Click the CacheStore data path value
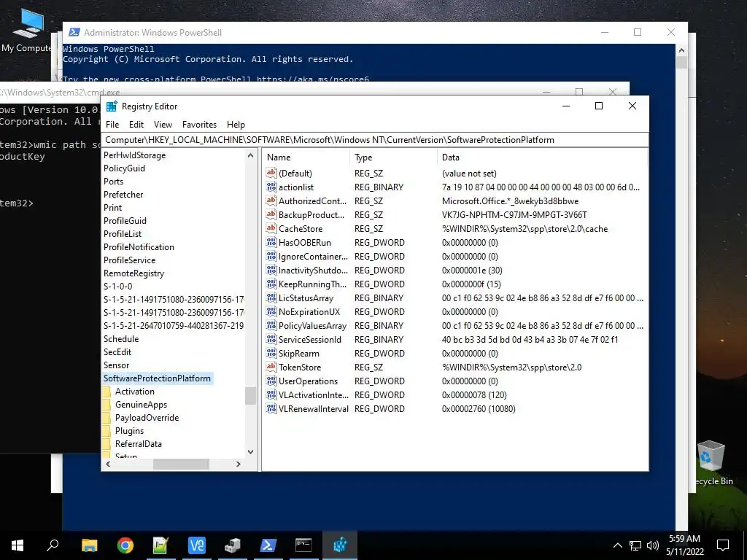 pos(525,228)
